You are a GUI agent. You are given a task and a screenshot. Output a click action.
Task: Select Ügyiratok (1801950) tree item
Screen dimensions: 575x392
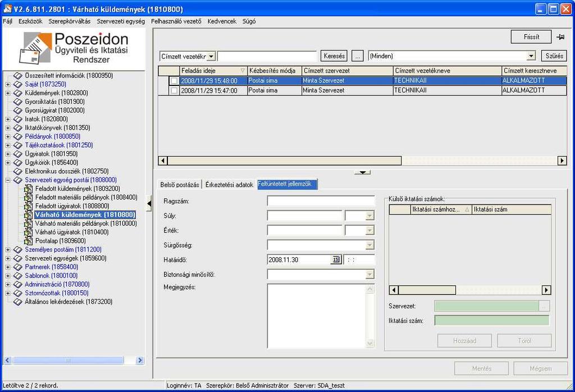(x=51, y=154)
